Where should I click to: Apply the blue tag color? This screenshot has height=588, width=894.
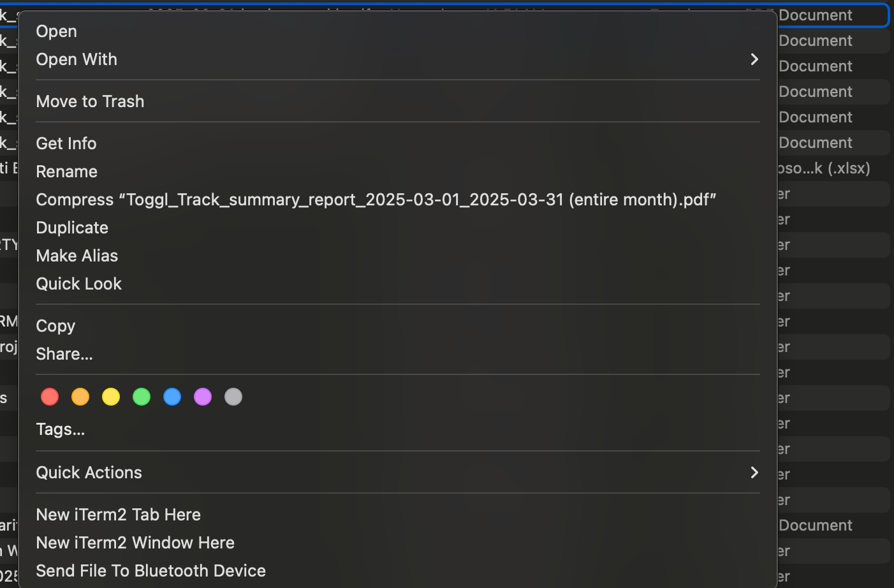(x=172, y=397)
